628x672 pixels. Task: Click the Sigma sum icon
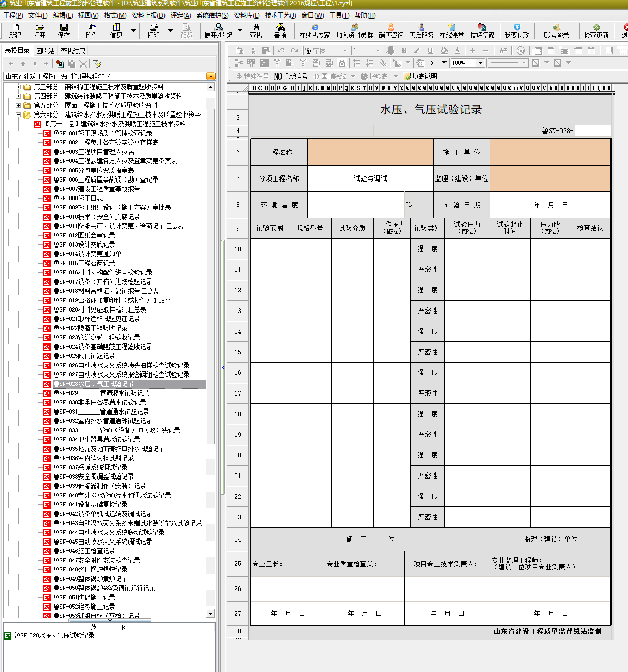coord(433,63)
